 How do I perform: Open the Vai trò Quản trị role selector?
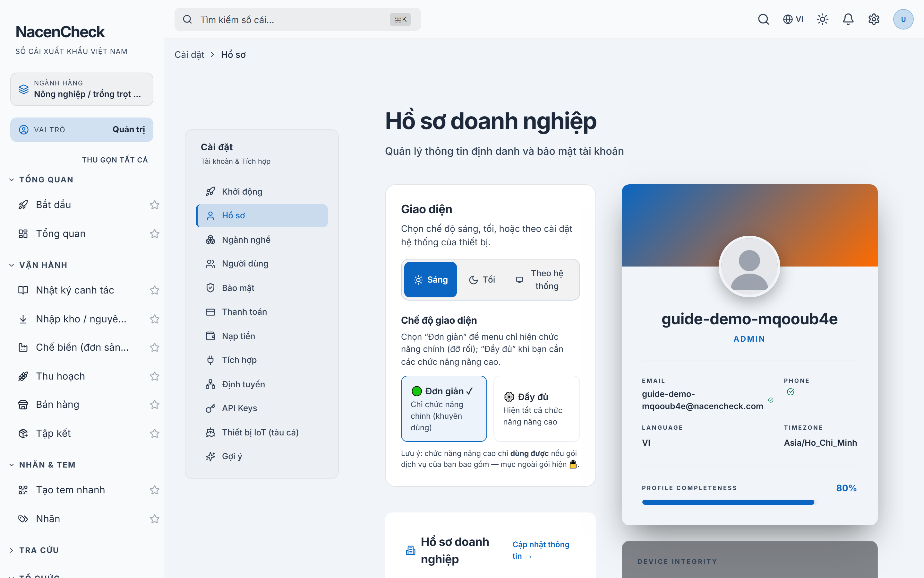[x=82, y=130]
